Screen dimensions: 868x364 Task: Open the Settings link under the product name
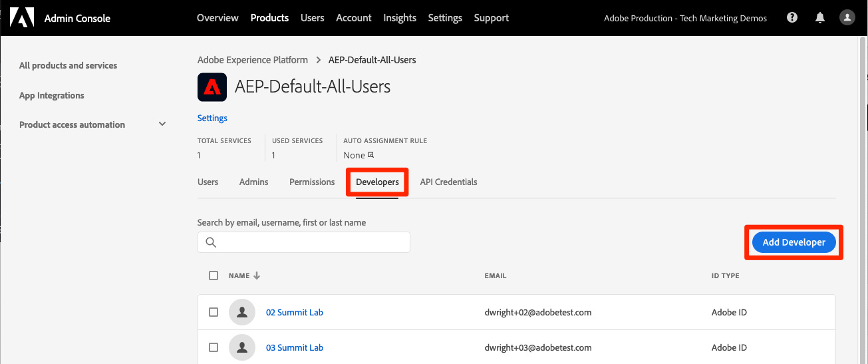(x=212, y=118)
